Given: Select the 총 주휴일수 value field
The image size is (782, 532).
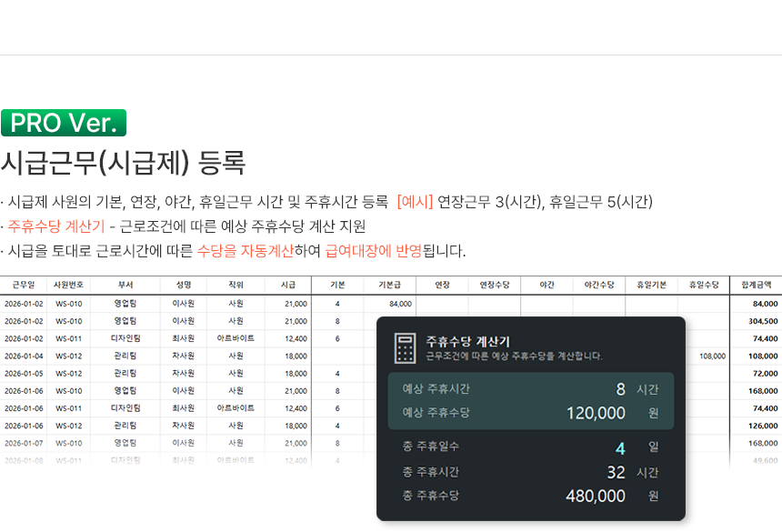Looking at the screenshot, I should (619, 447).
